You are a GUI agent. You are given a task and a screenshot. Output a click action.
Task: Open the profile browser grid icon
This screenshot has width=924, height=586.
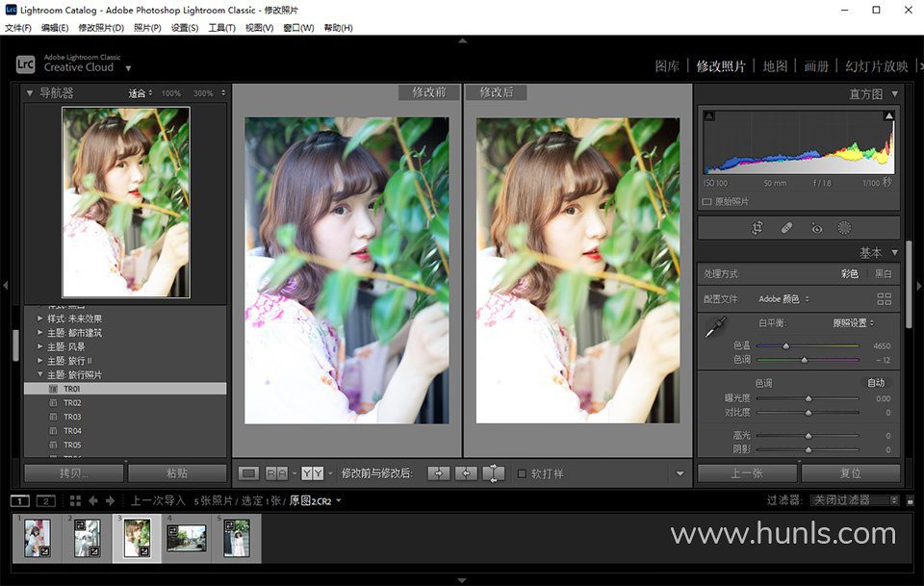[x=884, y=299]
